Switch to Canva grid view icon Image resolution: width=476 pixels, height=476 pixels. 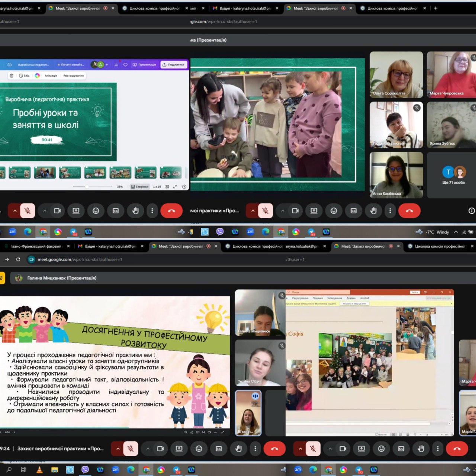[x=167, y=187]
